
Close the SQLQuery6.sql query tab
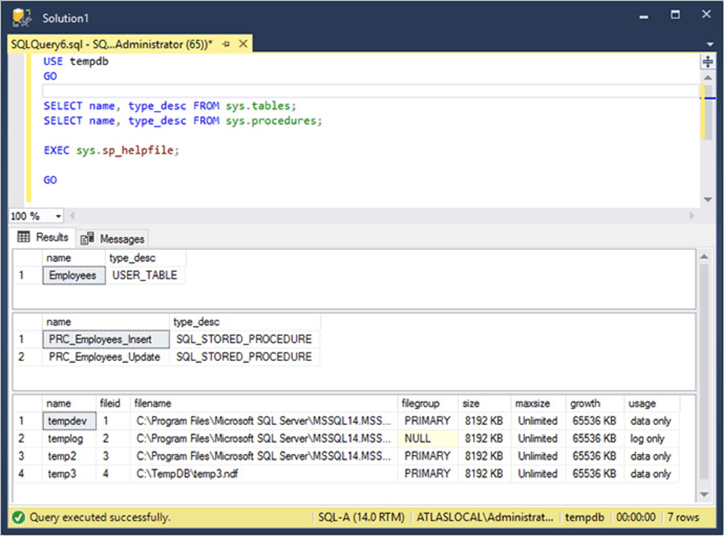(242, 45)
